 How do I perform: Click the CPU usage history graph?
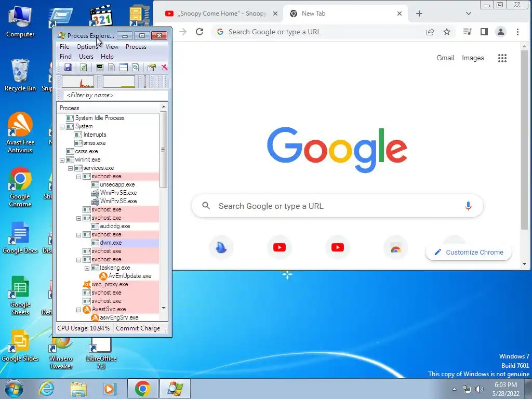78,82
